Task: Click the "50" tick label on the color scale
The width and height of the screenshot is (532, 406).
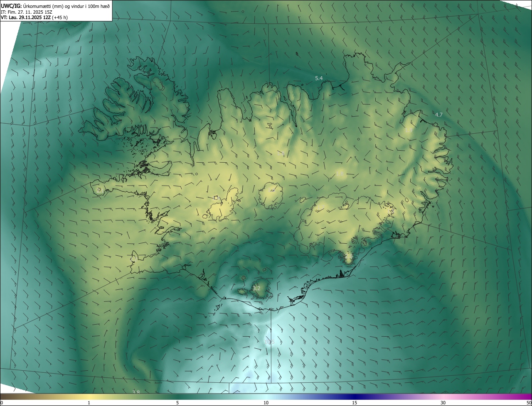Action: tap(528, 403)
